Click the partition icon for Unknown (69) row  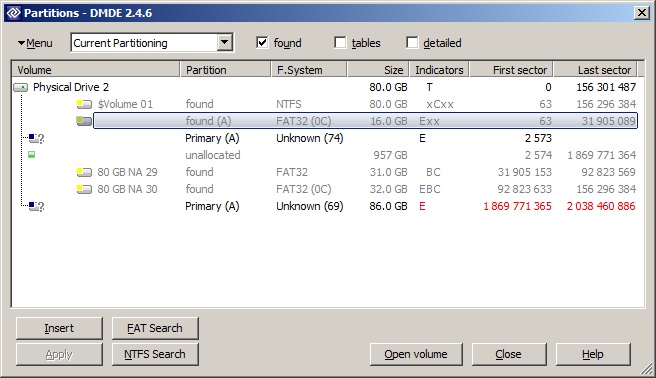point(36,206)
